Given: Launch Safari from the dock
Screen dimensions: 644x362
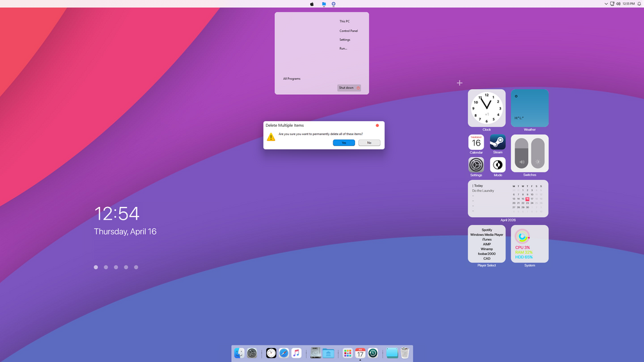Looking at the screenshot, I should tap(284, 353).
